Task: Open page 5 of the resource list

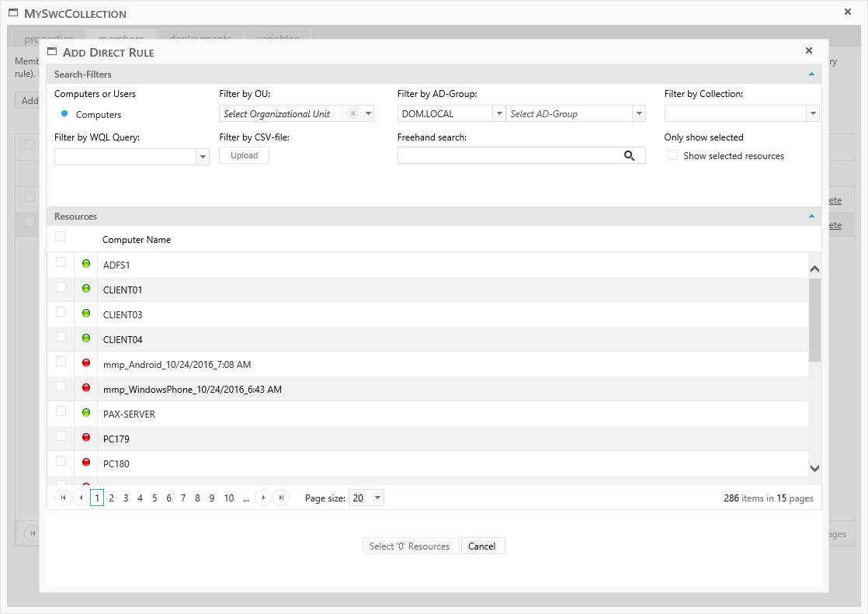Action: coord(155,498)
